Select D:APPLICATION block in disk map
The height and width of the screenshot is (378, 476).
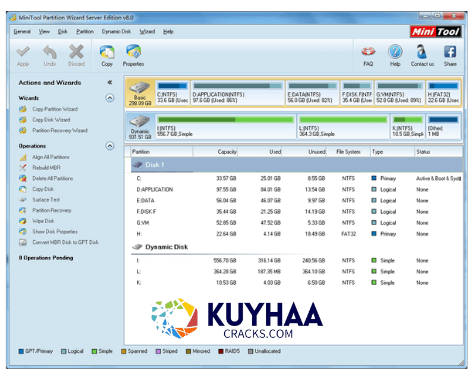238,93
